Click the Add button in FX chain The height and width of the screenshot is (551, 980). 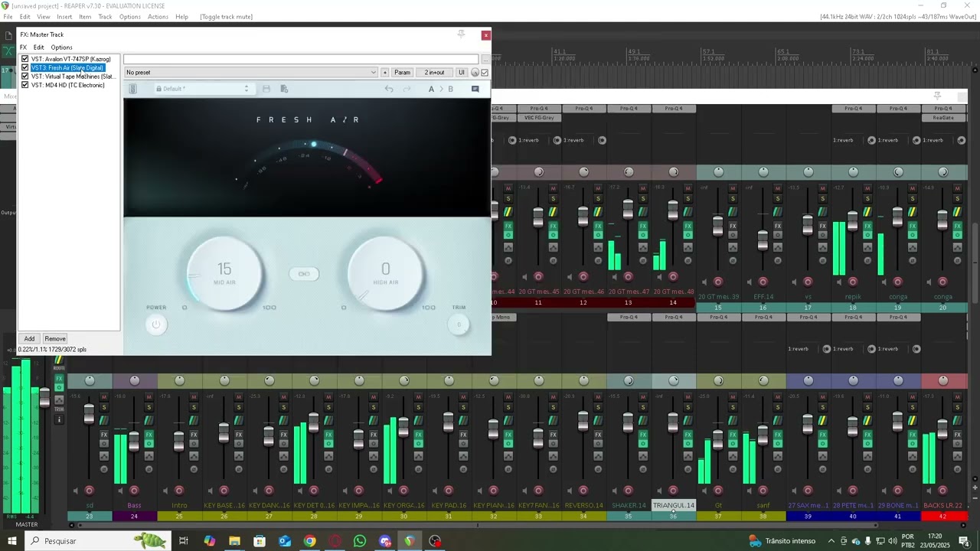(29, 338)
